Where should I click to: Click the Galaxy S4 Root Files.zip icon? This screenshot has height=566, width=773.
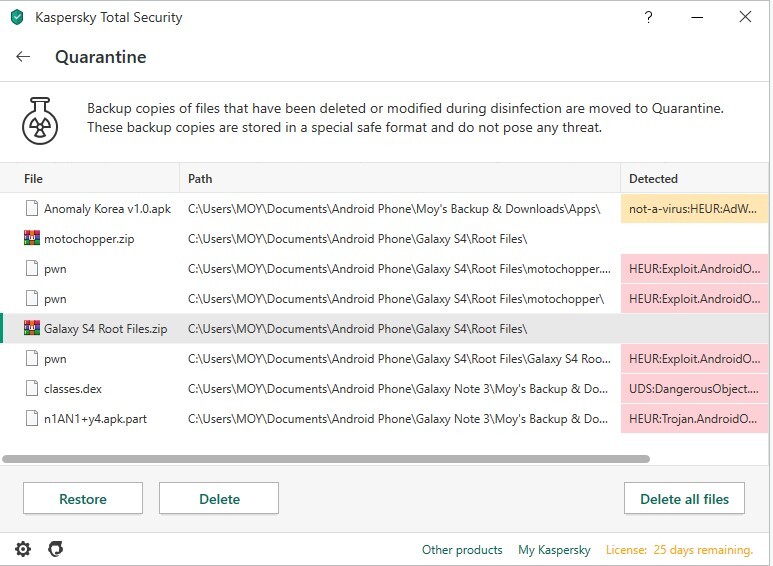(31, 329)
